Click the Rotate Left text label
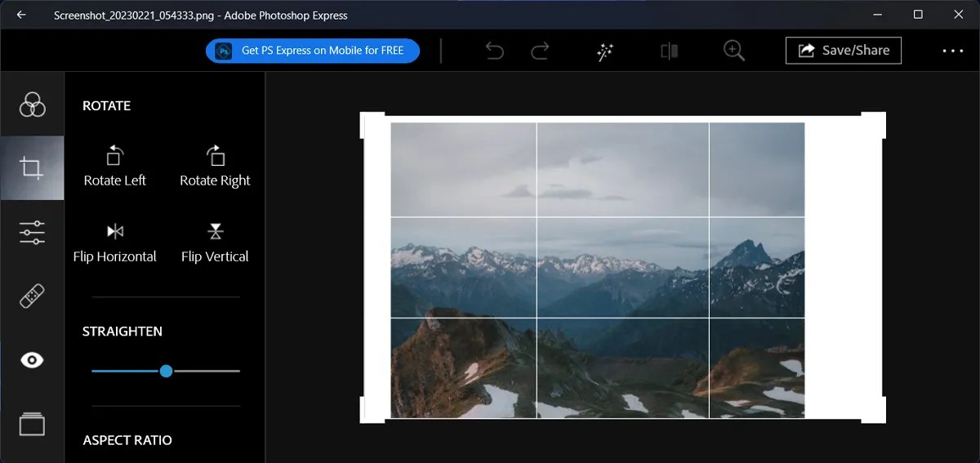The height and width of the screenshot is (463, 980). 114,180
